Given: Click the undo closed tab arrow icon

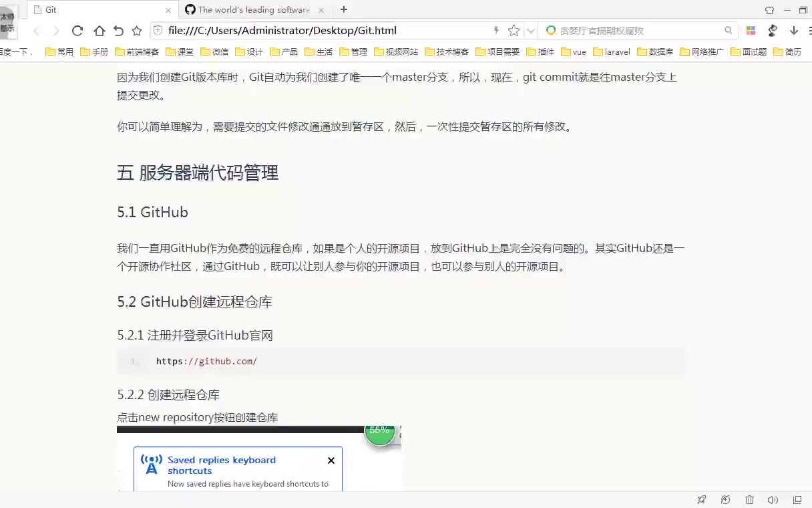Looking at the screenshot, I should [118, 31].
